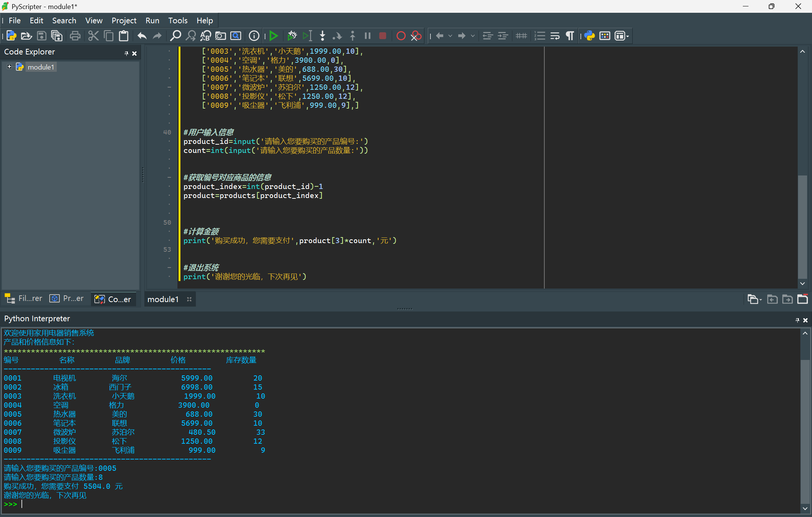
Task: Click the Paste clipboard icon
Action: pyautogui.click(x=124, y=36)
